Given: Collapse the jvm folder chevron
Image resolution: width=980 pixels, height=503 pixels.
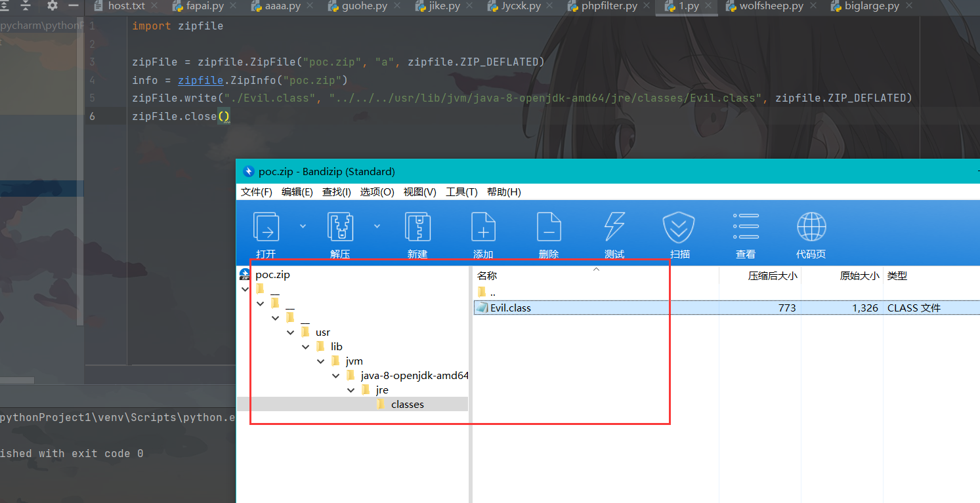Looking at the screenshot, I should click(320, 361).
